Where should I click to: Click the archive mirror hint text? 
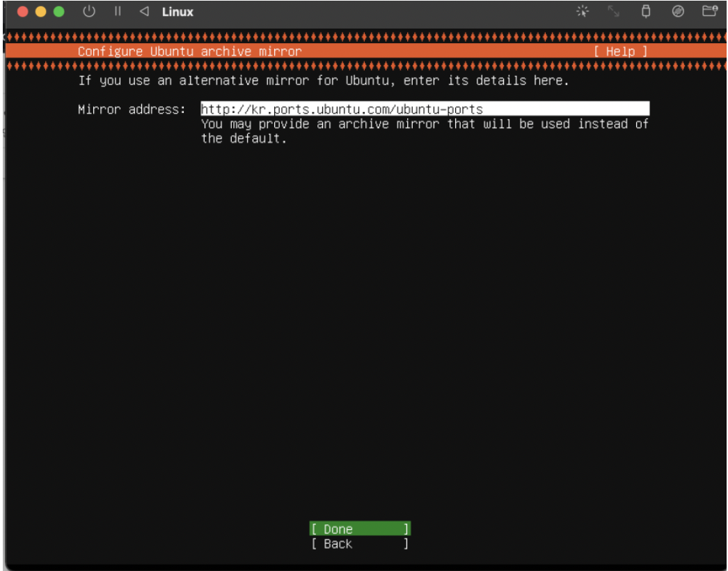425,131
